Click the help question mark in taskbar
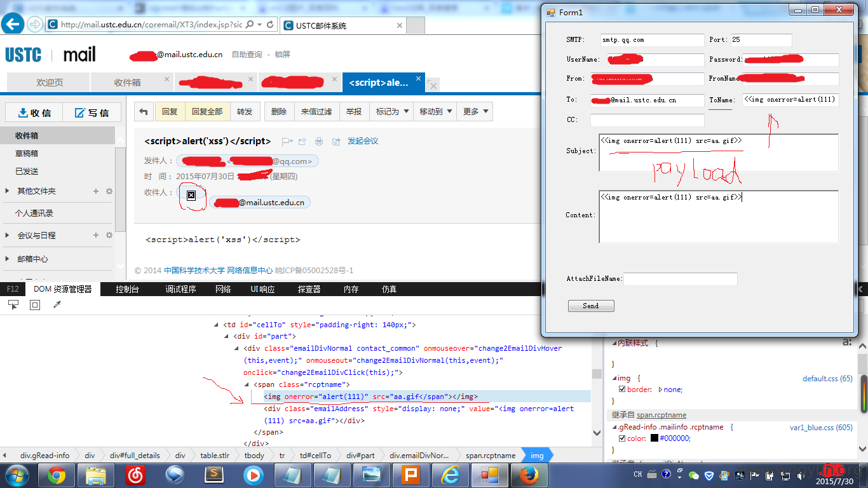 pos(665,474)
